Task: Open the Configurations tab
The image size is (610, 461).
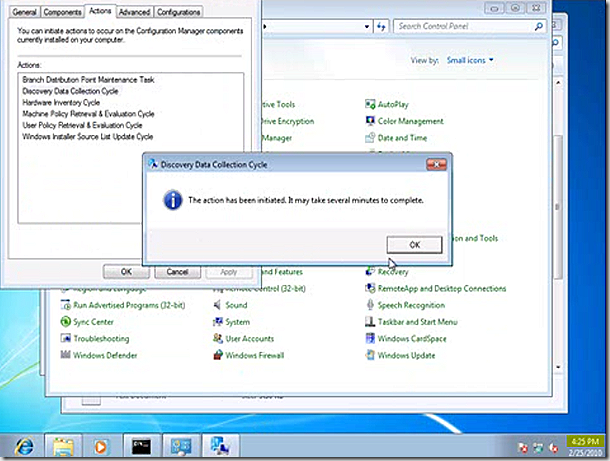Action: click(178, 12)
